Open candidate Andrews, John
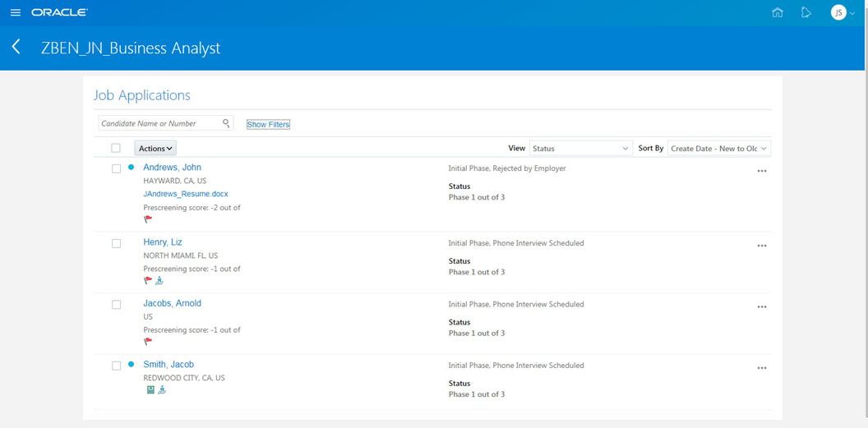This screenshot has height=428, width=868. point(172,167)
